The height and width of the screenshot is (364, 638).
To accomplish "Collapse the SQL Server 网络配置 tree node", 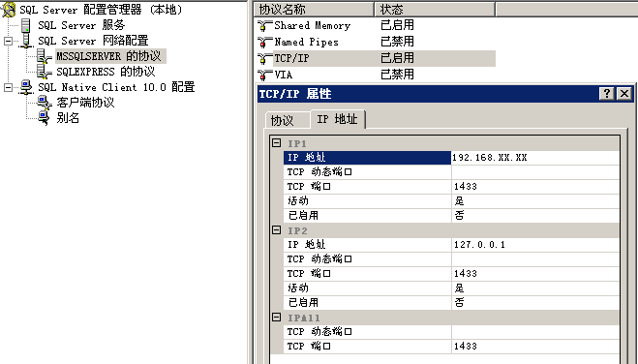I will (x=8, y=41).
